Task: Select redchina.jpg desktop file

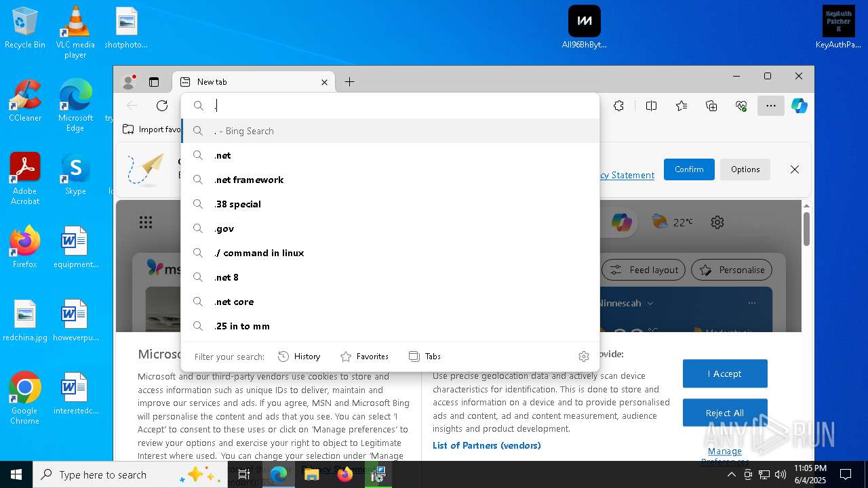Action: click(25, 321)
